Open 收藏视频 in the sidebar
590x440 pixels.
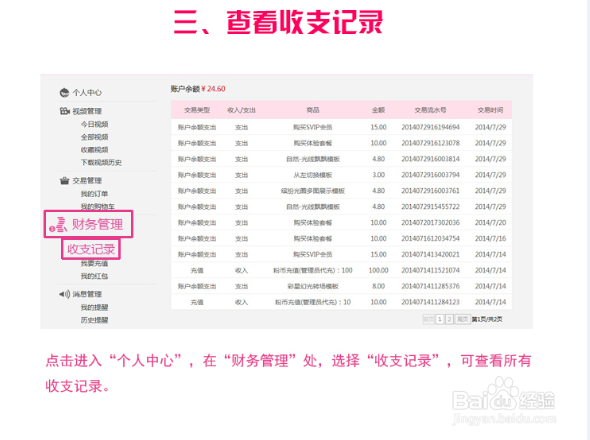tap(94, 150)
